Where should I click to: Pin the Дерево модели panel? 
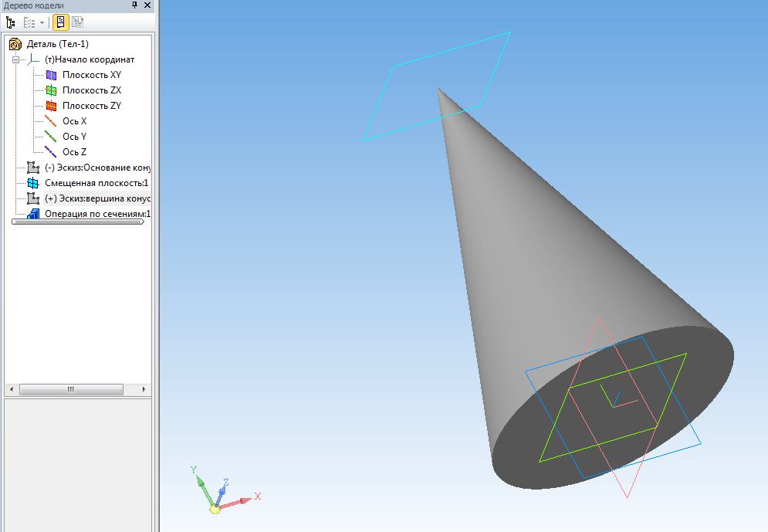tap(135, 5)
